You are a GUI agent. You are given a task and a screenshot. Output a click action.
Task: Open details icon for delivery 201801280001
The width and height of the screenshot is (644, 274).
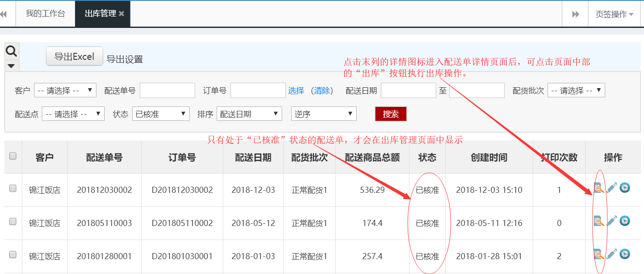599,254
